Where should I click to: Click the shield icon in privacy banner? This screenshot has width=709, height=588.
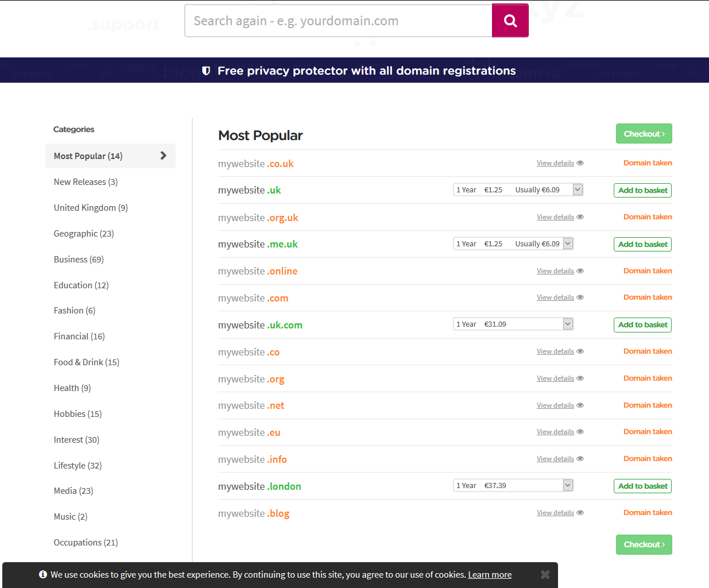click(206, 71)
